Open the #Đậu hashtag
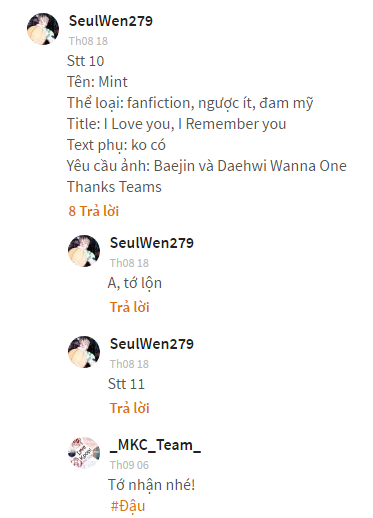 tap(128, 506)
